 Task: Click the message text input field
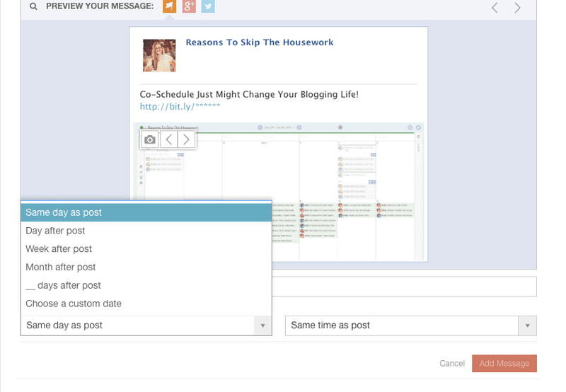(404, 287)
